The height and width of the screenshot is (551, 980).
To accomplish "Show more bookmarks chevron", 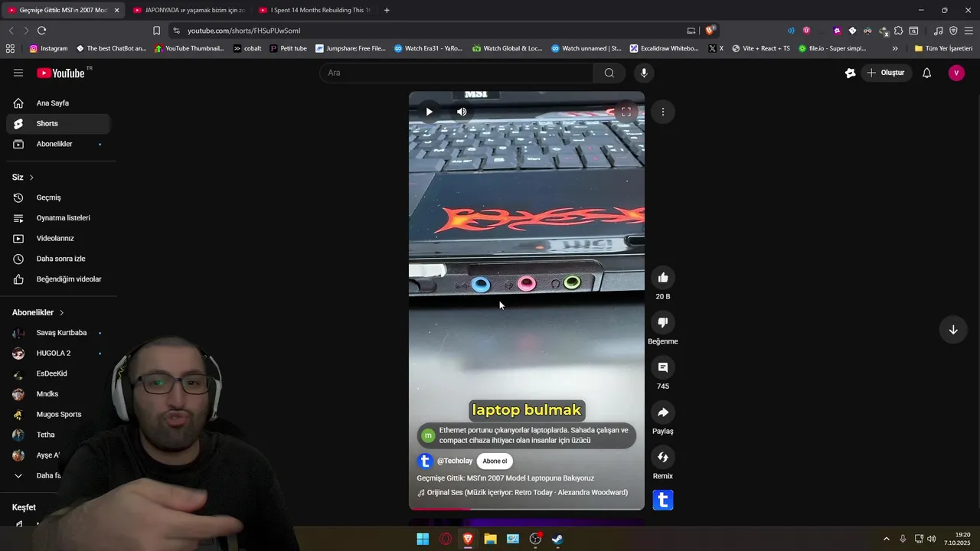I will coord(895,48).
